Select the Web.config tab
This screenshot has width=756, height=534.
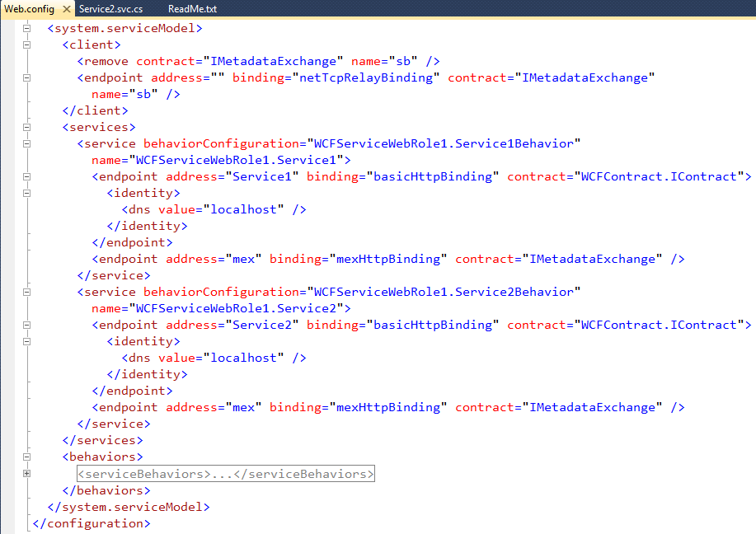tap(30, 9)
